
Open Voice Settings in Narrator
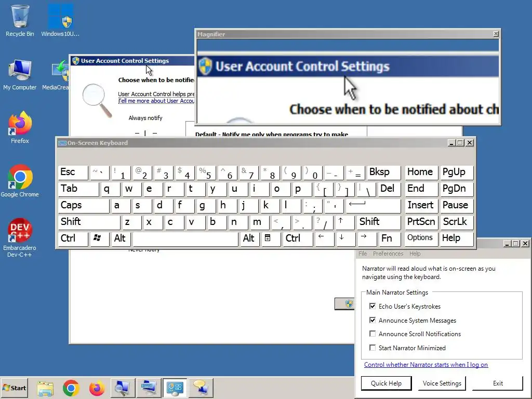442,383
